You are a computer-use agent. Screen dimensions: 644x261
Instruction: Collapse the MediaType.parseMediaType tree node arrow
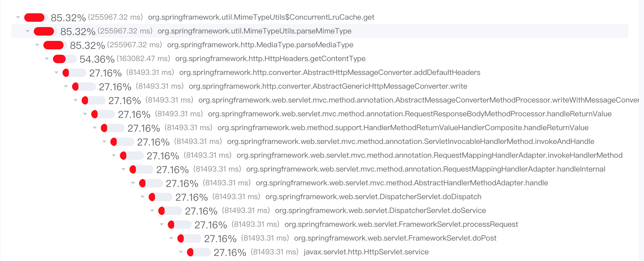point(37,45)
